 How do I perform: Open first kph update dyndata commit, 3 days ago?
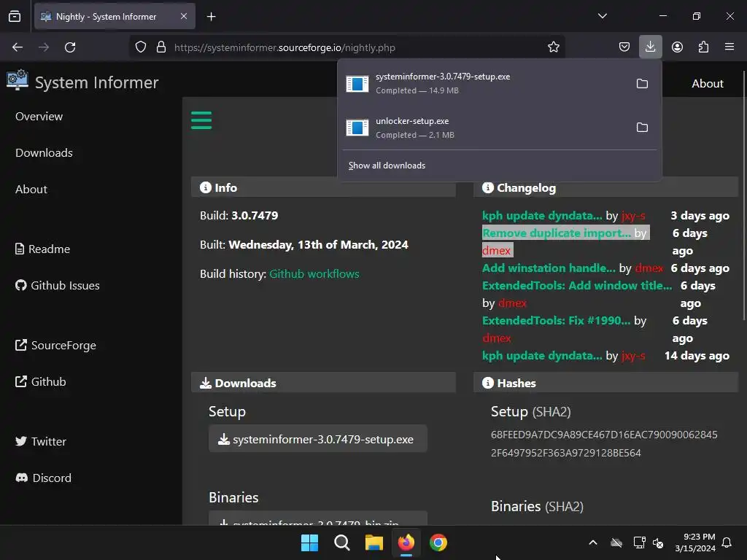tap(542, 216)
